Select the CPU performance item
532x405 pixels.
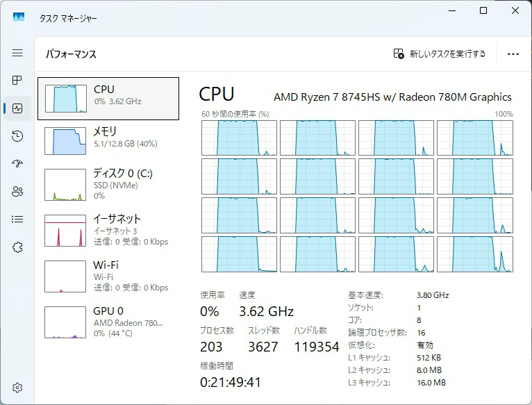click(x=108, y=99)
